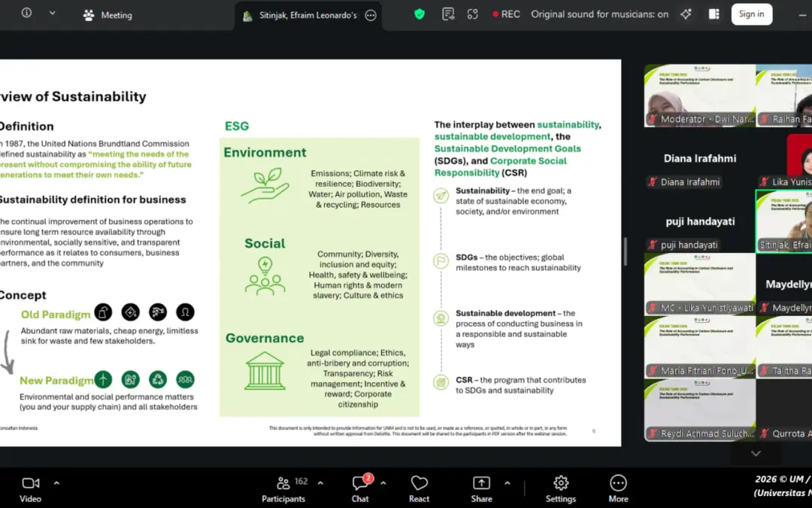The width and height of the screenshot is (812, 508).
Task: Click muted mic icon on Maria Fitriani label
Action: (653, 370)
